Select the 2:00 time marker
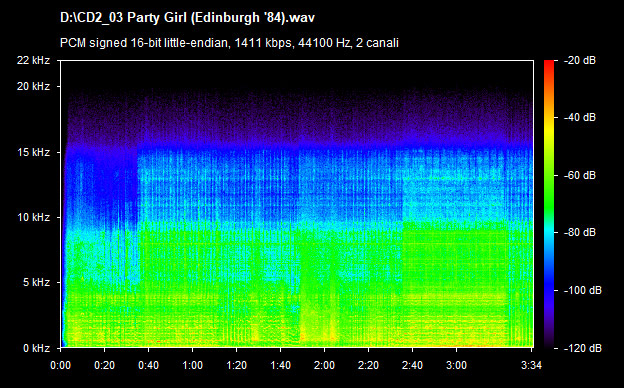This screenshot has height=388, width=624. [x=324, y=365]
